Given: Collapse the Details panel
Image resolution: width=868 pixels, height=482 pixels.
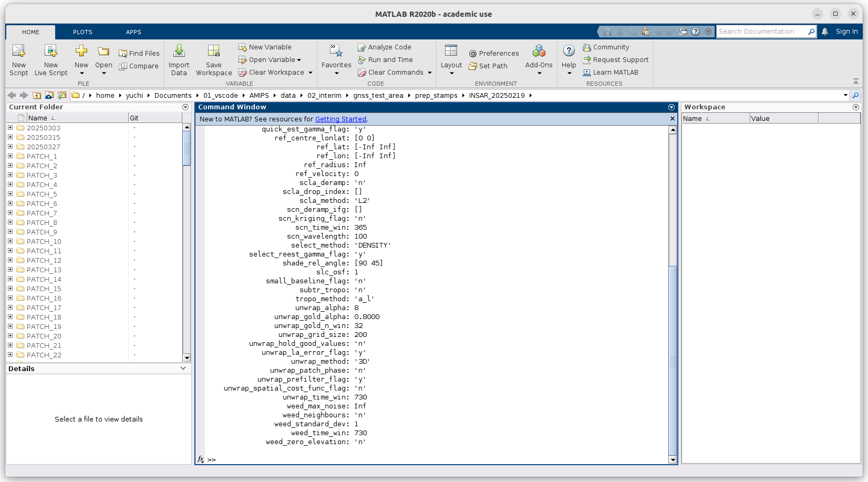Looking at the screenshot, I should click(x=183, y=368).
